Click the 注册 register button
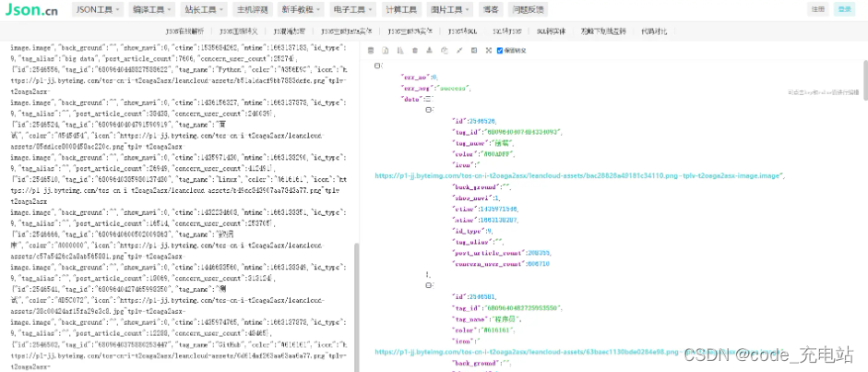 tap(817, 9)
